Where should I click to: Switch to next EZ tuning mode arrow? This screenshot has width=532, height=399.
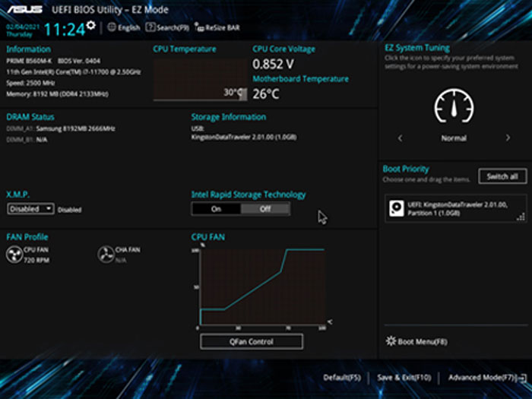coord(508,138)
